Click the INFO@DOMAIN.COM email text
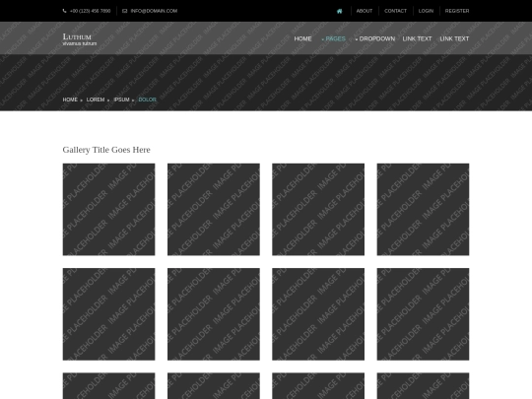Screen dimensions: 532x399 click(154, 11)
